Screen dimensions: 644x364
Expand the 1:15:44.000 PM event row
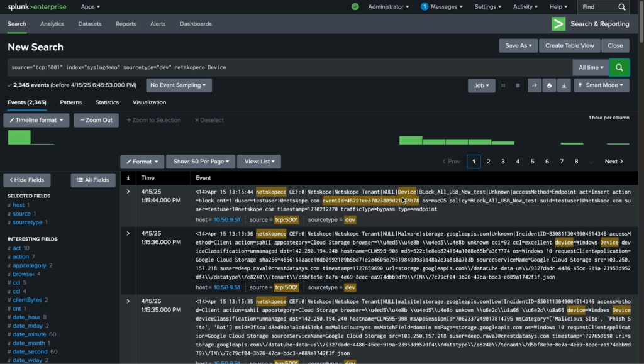click(128, 192)
